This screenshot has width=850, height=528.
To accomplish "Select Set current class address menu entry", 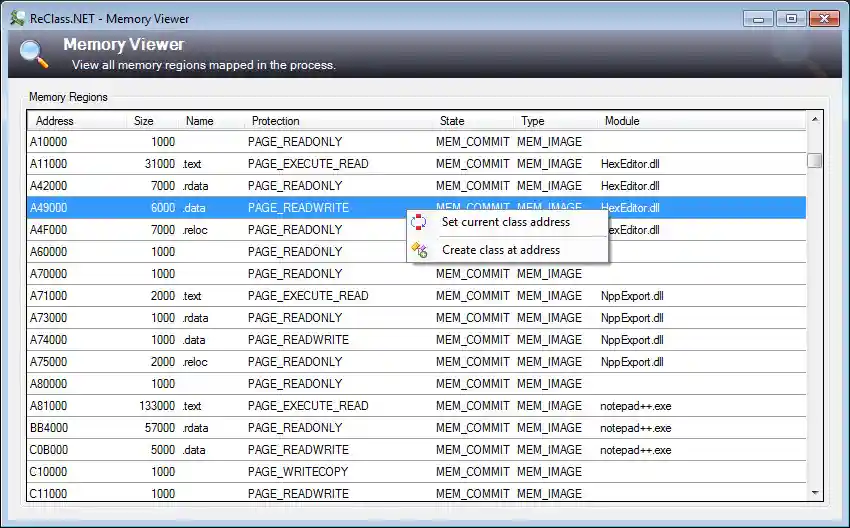I will (x=505, y=222).
